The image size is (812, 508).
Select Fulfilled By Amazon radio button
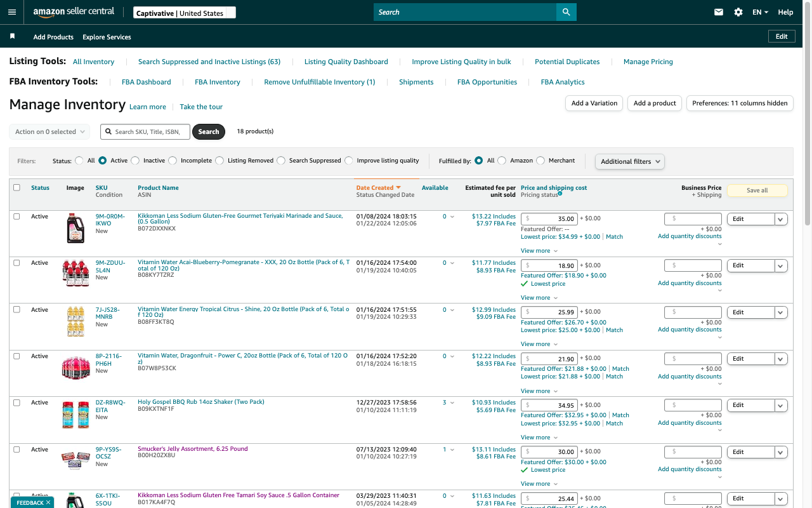click(502, 161)
